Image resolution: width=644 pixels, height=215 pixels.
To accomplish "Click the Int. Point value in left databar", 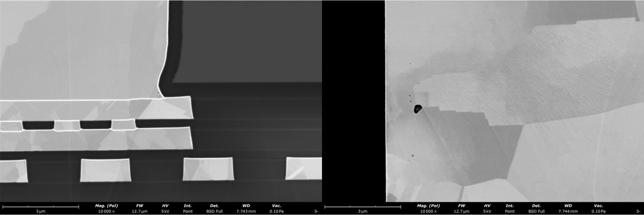I will tap(188, 211).
